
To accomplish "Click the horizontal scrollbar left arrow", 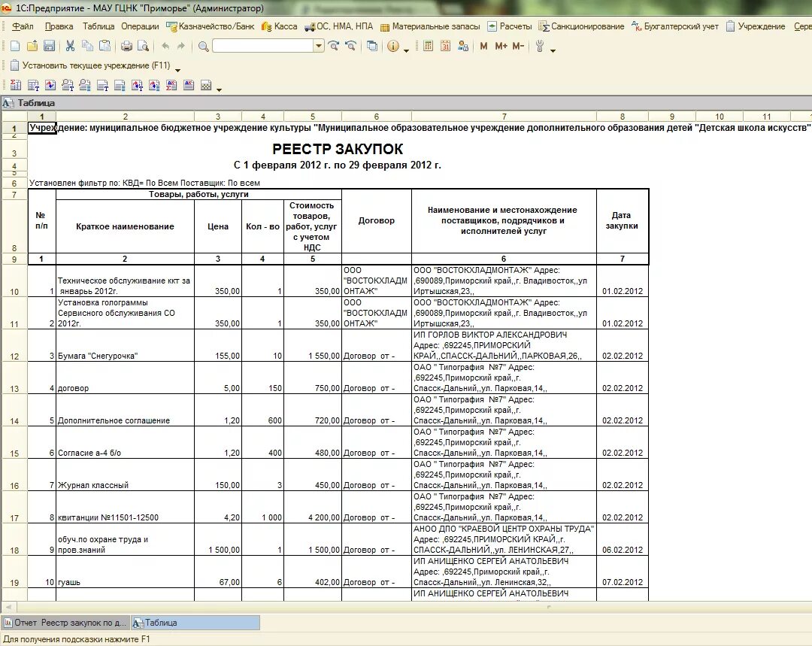I will point(8,607).
